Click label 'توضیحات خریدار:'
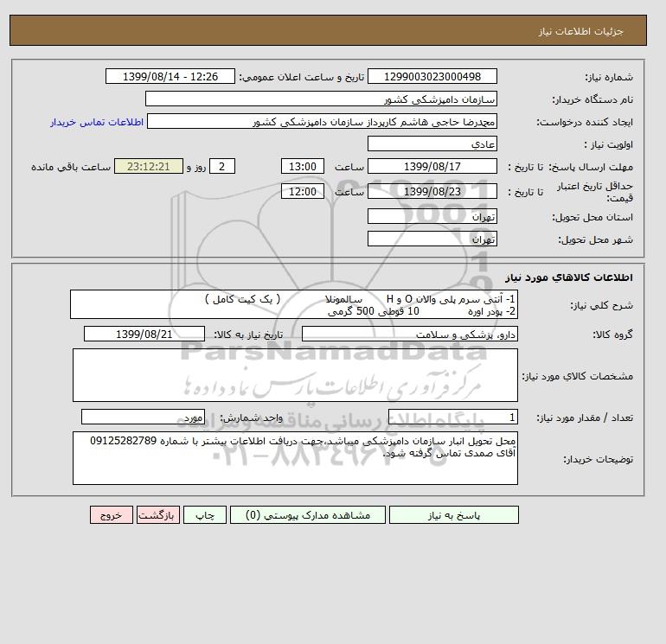The width and height of the screenshot is (666, 644). [x=598, y=459]
